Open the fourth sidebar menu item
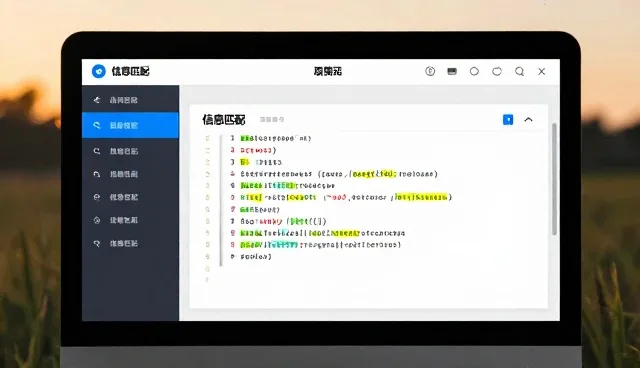 coord(130,174)
